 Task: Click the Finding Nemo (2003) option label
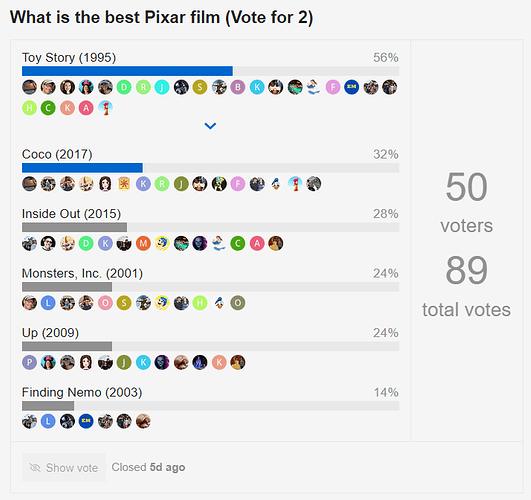tap(82, 393)
